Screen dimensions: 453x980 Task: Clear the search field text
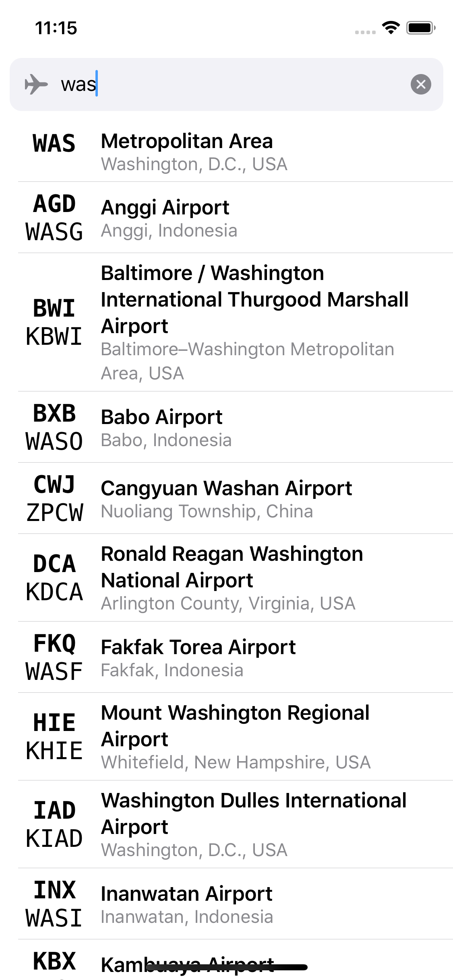point(421,84)
